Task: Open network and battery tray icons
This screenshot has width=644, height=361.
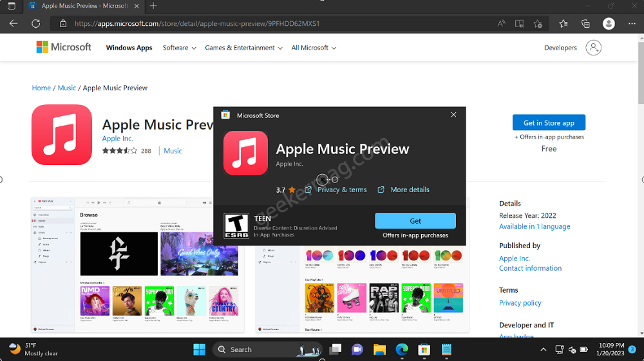Action: coord(571,349)
